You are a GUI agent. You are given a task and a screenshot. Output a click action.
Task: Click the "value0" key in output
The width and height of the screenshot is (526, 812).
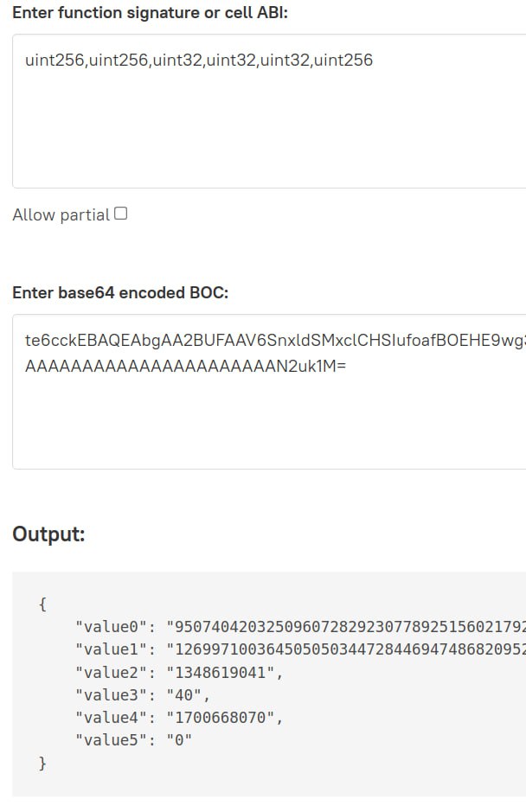[x=112, y=626]
